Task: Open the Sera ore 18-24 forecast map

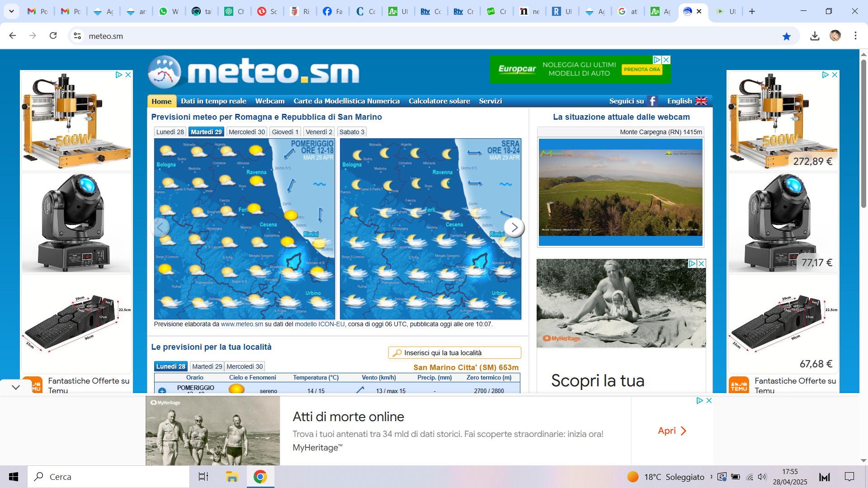Action: pos(430,229)
